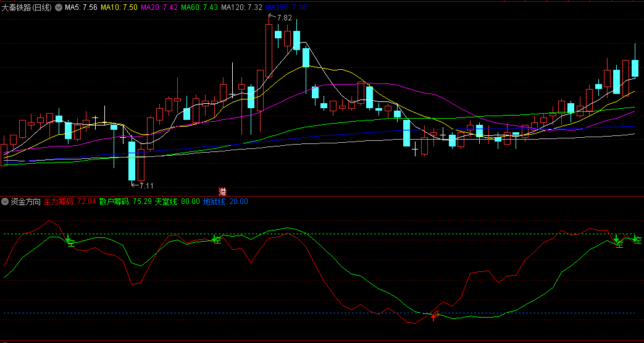The width and height of the screenshot is (644, 343).
Task: Select the magenta MA20: 7.42 label
Action: (159, 7)
